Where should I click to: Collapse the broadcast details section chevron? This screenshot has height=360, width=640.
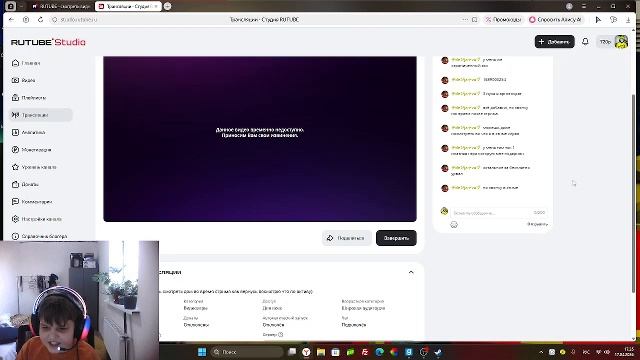coord(411,272)
